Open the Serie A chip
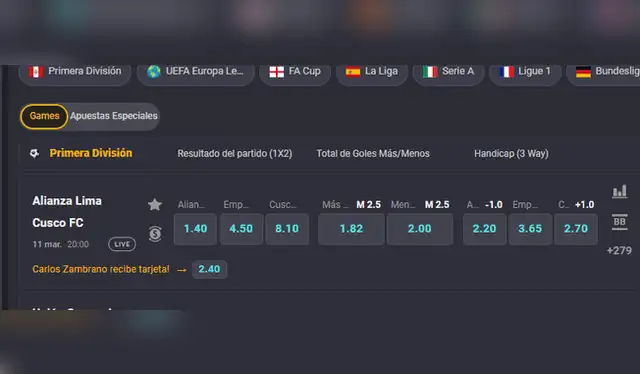 pyautogui.click(x=448, y=72)
